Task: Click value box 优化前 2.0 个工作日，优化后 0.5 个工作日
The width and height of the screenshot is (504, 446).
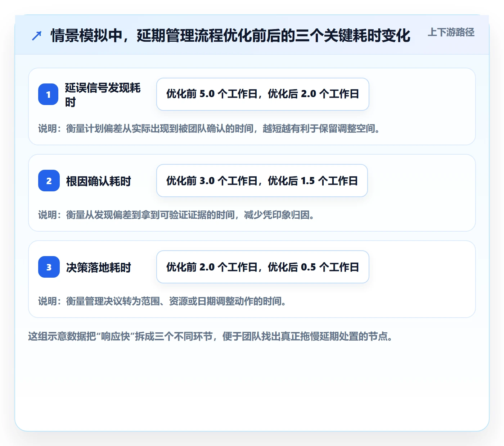Action: click(x=263, y=267)
